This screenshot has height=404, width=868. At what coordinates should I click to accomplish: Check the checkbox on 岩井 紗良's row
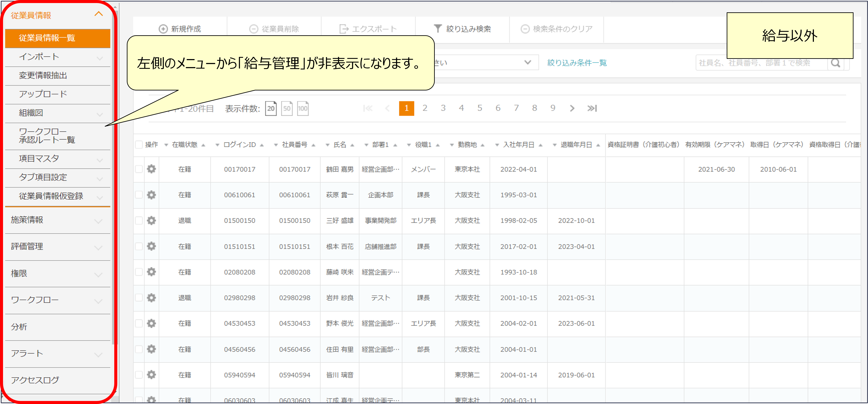click(138, 298)
